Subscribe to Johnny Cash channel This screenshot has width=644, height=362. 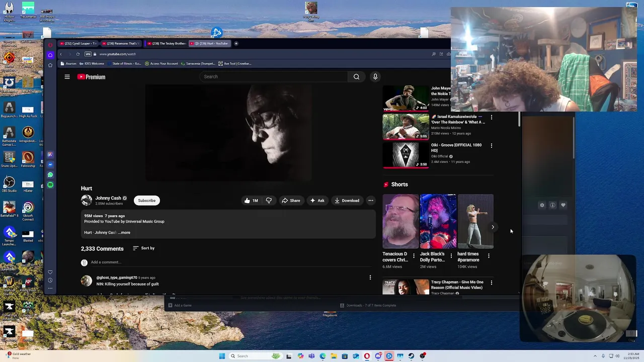click(147, 201)
